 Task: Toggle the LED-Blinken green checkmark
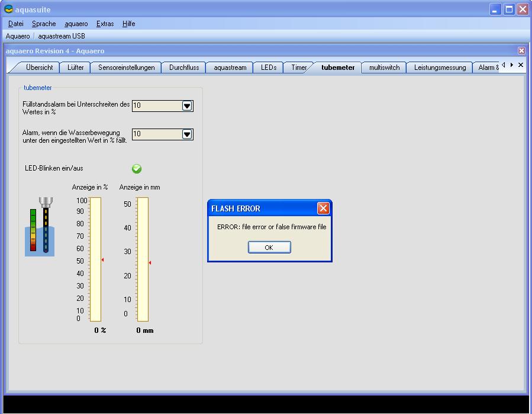[x=137, y=169]
